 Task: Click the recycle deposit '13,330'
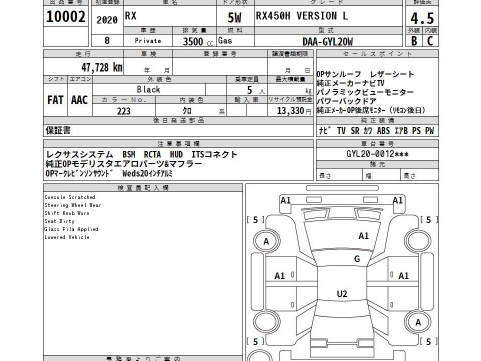coord(291,111)
